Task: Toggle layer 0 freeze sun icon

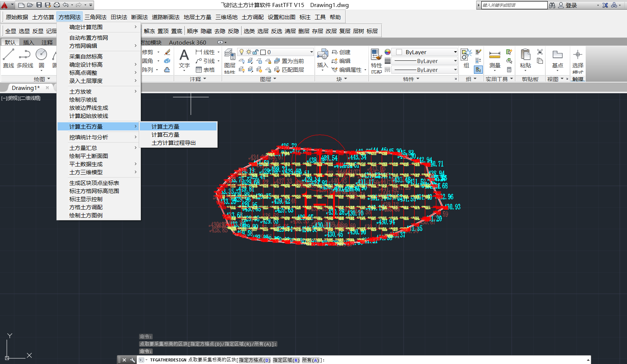Action: pyautogui.click(x=249, y=52)
